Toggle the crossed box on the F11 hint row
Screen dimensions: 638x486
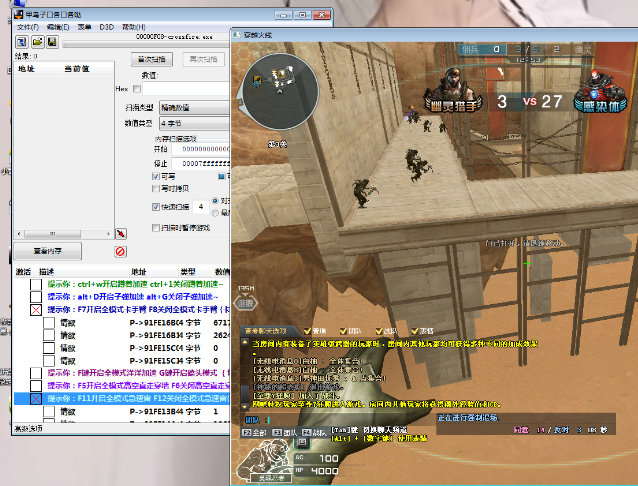click(x=36, y=398)
